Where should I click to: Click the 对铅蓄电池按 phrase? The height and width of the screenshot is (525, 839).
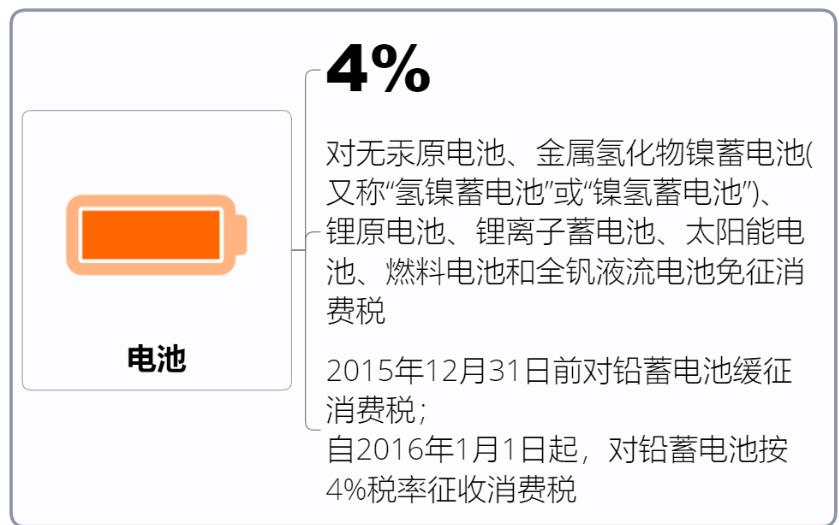point(698,450)
